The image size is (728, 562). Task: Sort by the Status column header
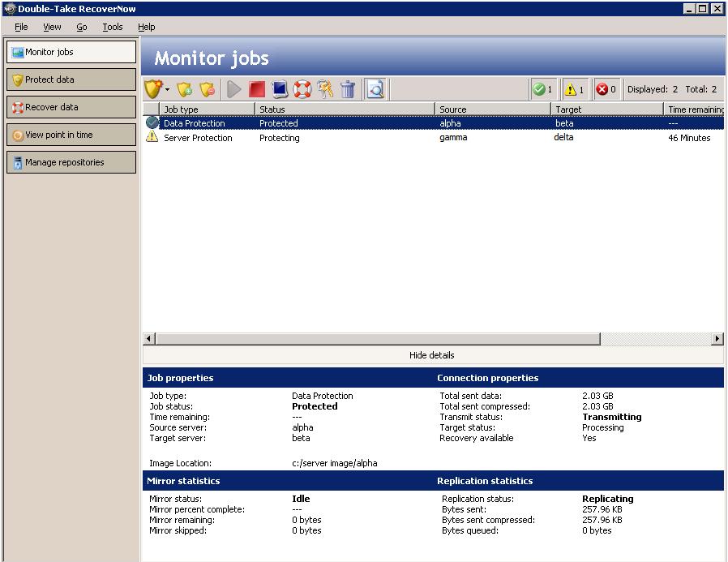click(x=345, y=109)
